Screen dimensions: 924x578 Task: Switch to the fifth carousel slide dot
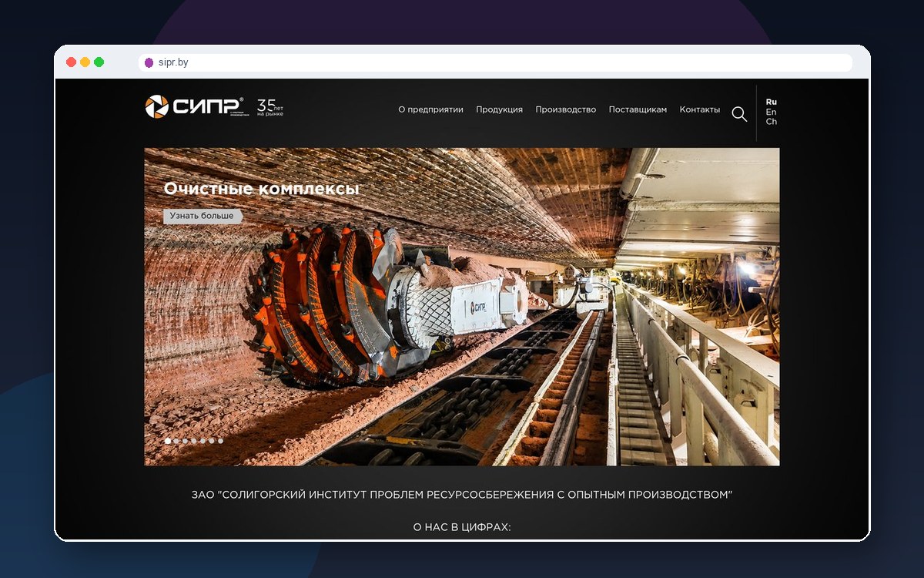coord(203,441)
